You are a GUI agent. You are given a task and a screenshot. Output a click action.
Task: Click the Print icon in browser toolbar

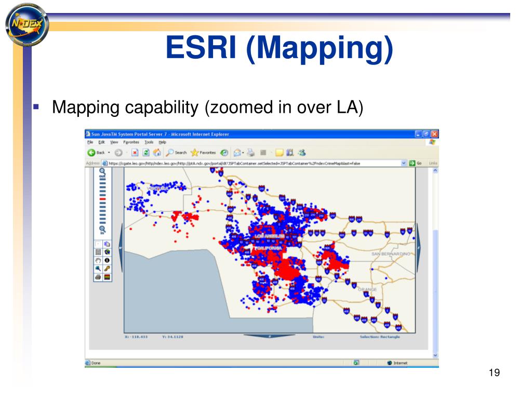point(251,153)
